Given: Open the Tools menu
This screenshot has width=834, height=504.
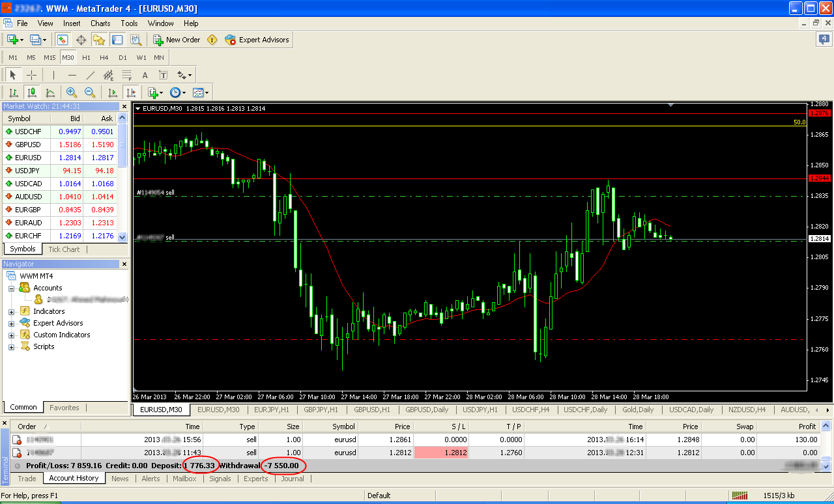Looking at the screenshot, I should click(x=129, y=23).
